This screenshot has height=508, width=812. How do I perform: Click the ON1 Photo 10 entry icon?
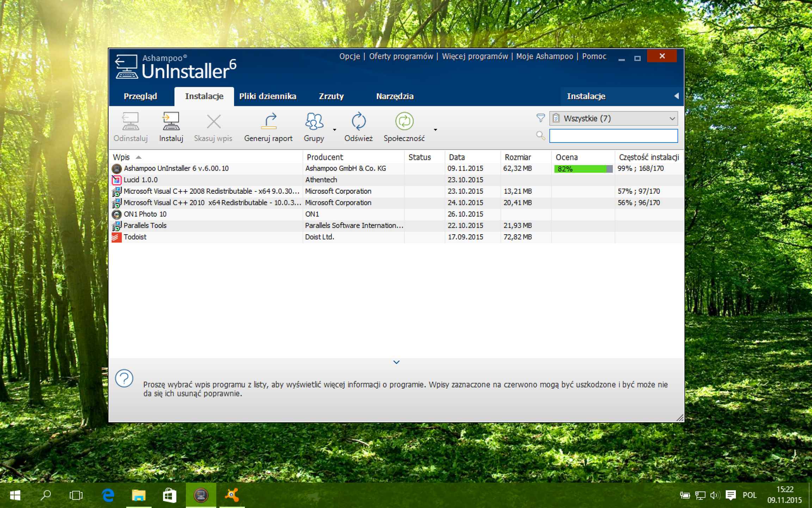[x=117, y=214]
